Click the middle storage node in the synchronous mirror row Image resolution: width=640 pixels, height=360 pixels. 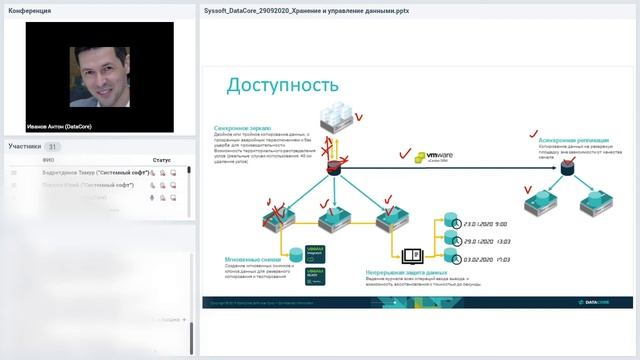point(334,221)
